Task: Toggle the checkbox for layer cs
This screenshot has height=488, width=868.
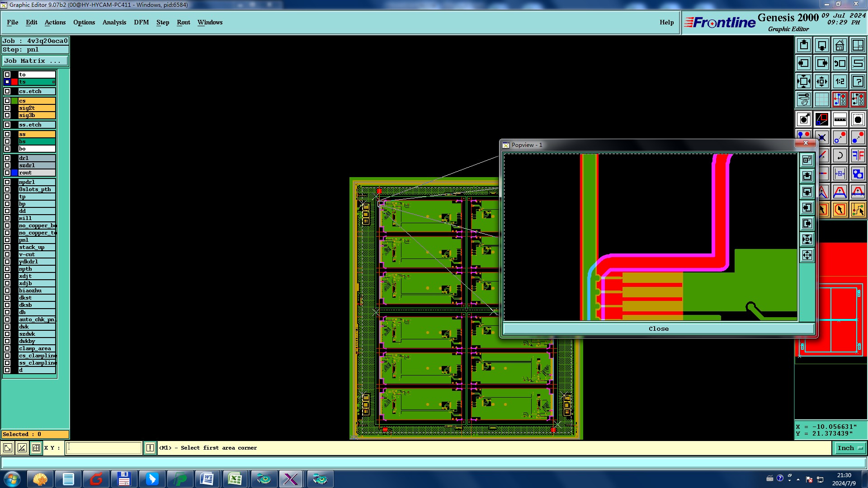Action: (7, 101)
